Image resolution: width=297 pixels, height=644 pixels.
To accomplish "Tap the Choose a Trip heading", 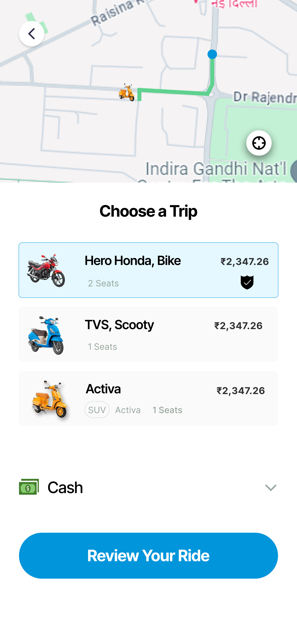I will pyautogui.click(x=148, y=211).
